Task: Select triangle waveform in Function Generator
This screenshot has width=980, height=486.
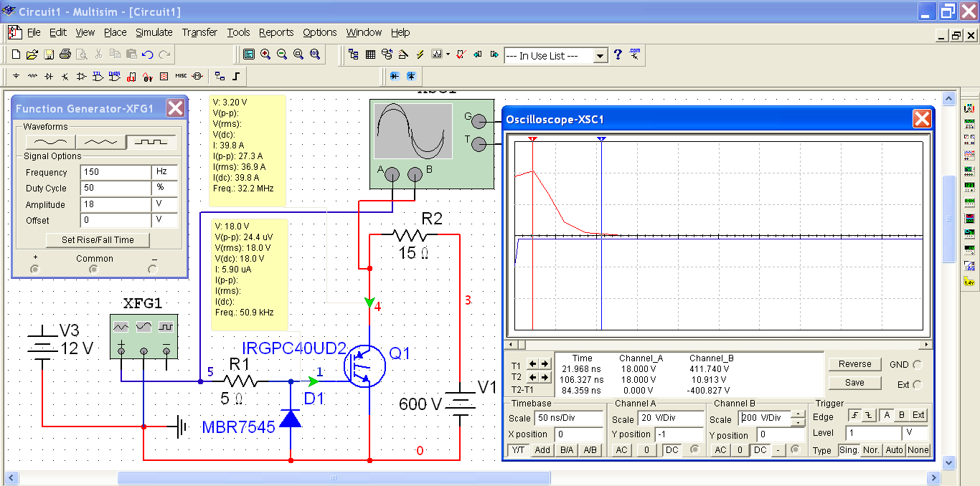Action: pos(100,142)
